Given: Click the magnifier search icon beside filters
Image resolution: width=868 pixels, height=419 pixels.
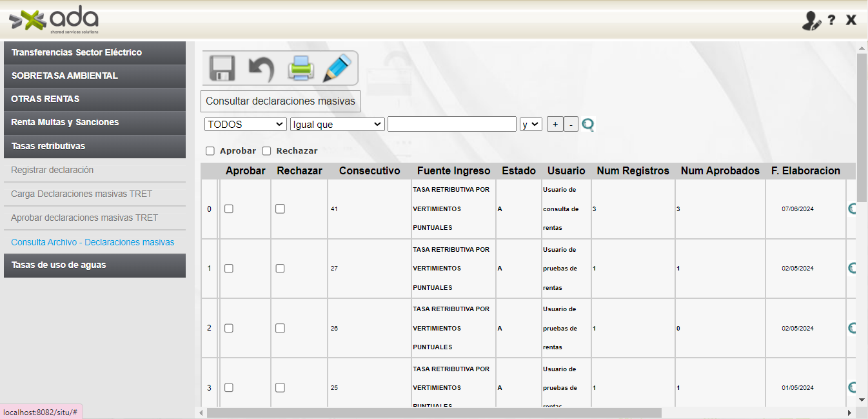Looking at the screenshot, I should [587, 125].
